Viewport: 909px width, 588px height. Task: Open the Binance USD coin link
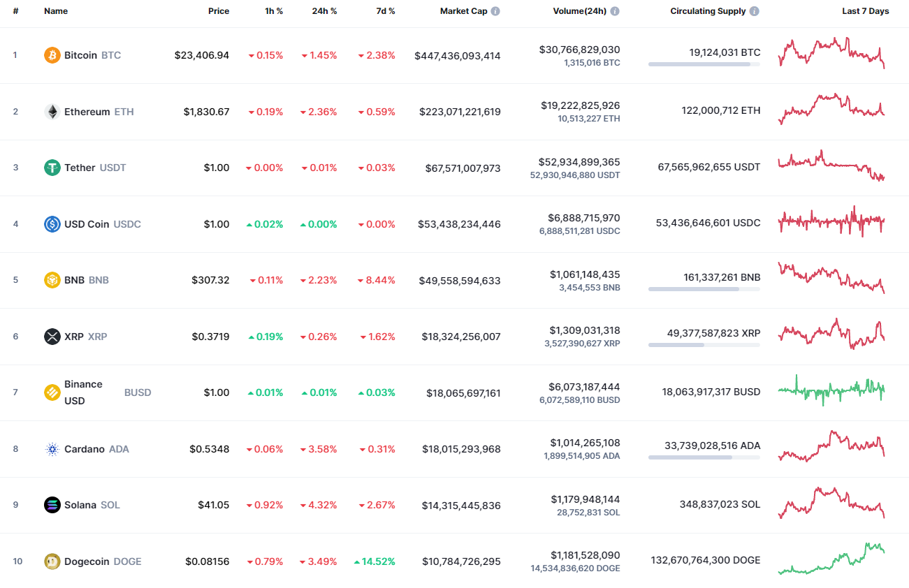(x=83, y=392)
